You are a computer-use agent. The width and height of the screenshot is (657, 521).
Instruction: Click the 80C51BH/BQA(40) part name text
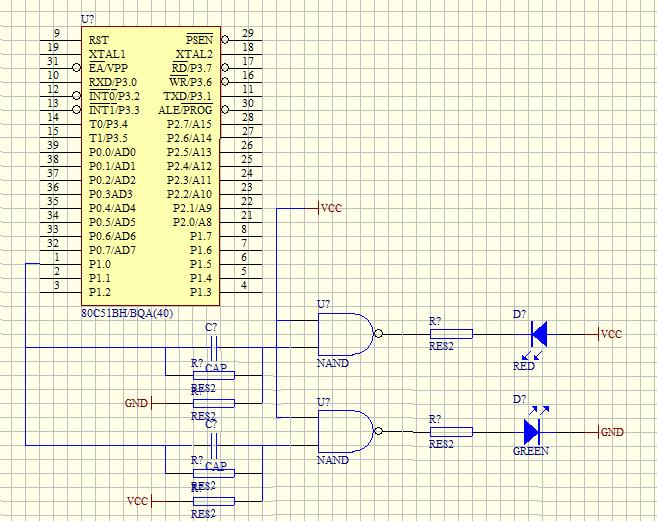(127, 313)
